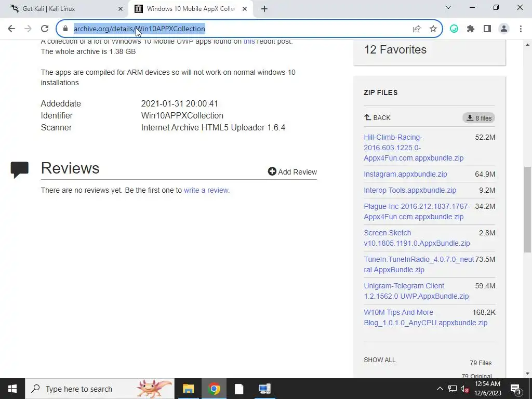The image size is (532, 399).
Task: Click the browser forward arrow
Action: pos(28,29)
